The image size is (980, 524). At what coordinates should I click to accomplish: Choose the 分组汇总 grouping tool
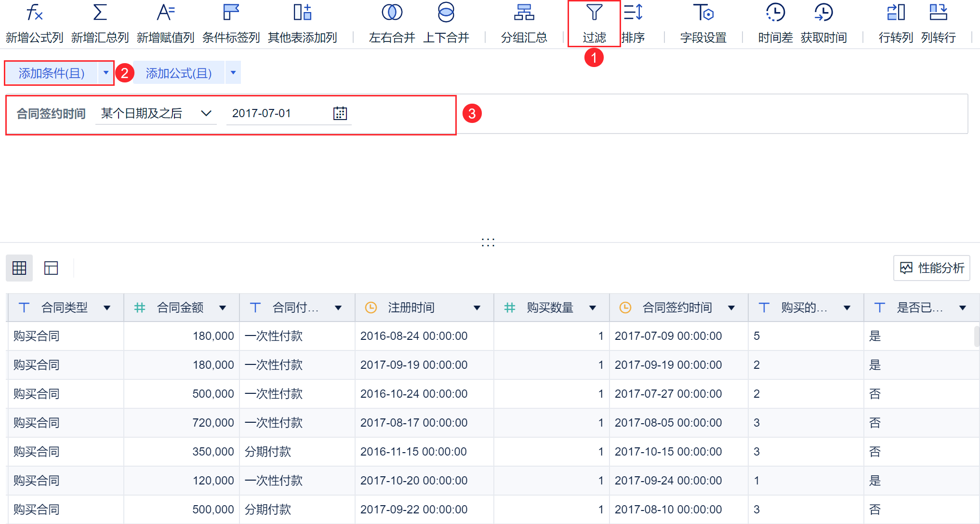524,13
